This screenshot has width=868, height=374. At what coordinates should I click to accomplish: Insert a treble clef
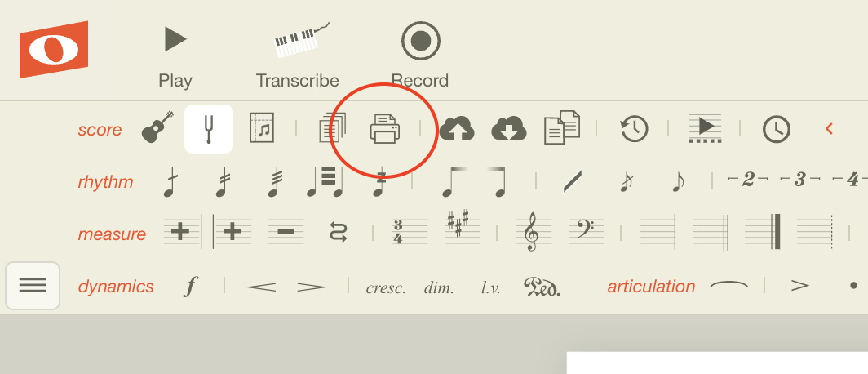coord(532,232)
